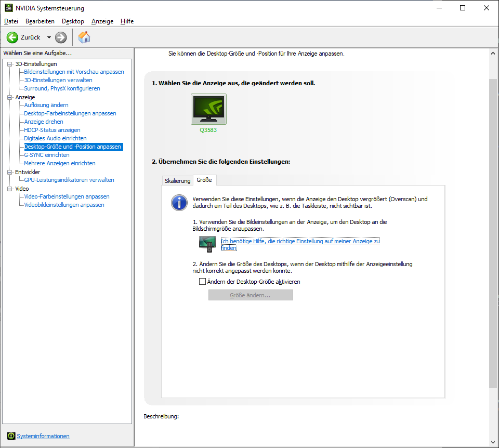This screenshot has width=499, height=448.
Task: Open Video-Farbeinstellungen anpassen
Action: click(67, 196)
